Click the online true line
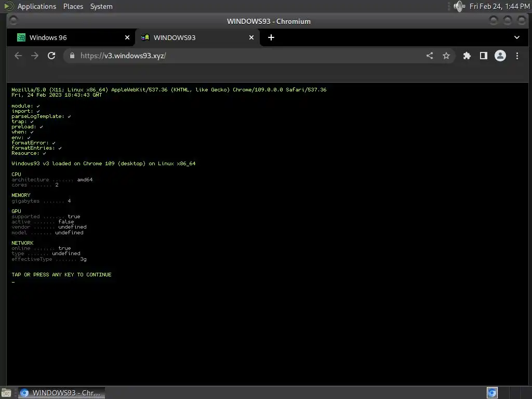Screen dimensions: 532x399 pyautogui.click(x=41, y=248)
